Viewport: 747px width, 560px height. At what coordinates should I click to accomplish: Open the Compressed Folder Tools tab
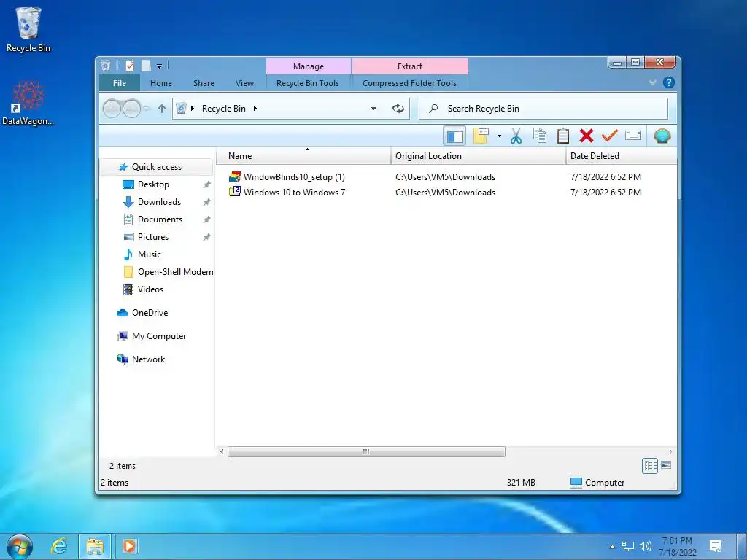point(409,83)
